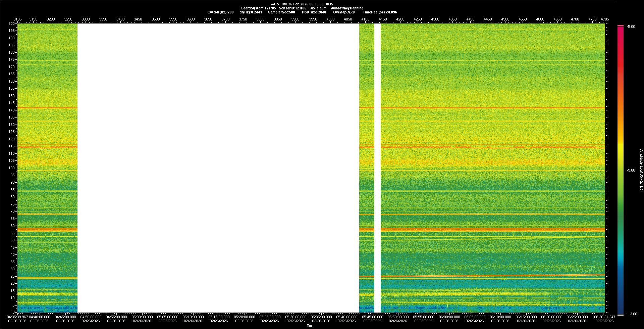Screen dimensions: 644x329
Task: Select the SensorID:121f05 label
Action: pos(292,8)
